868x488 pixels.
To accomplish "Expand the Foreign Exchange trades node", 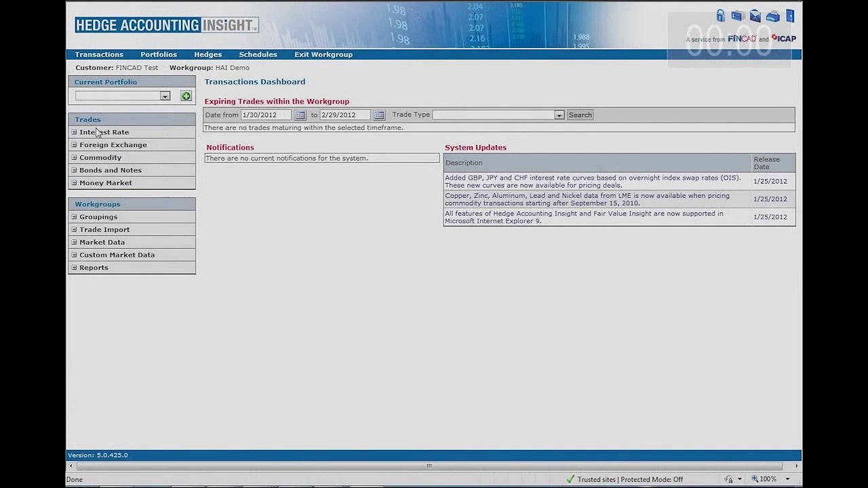I will pyautogui.click(x=75, y=145).
